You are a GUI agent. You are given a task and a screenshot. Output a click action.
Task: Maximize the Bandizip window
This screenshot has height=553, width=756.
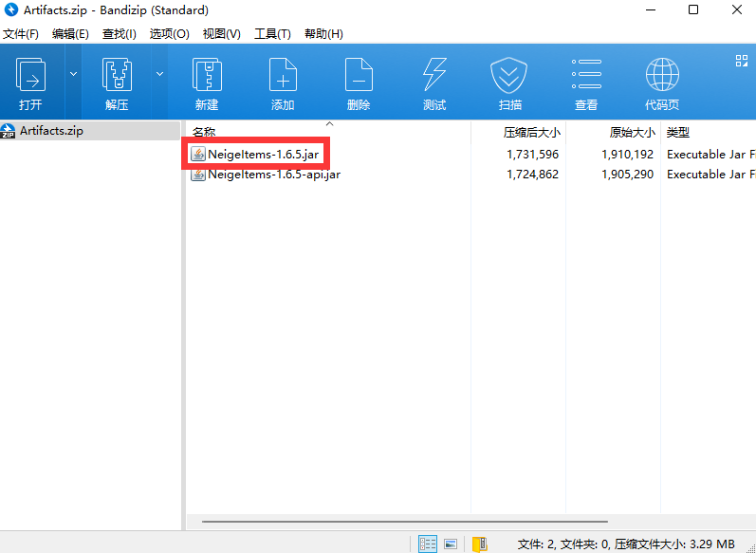click(x=693, y=9)
